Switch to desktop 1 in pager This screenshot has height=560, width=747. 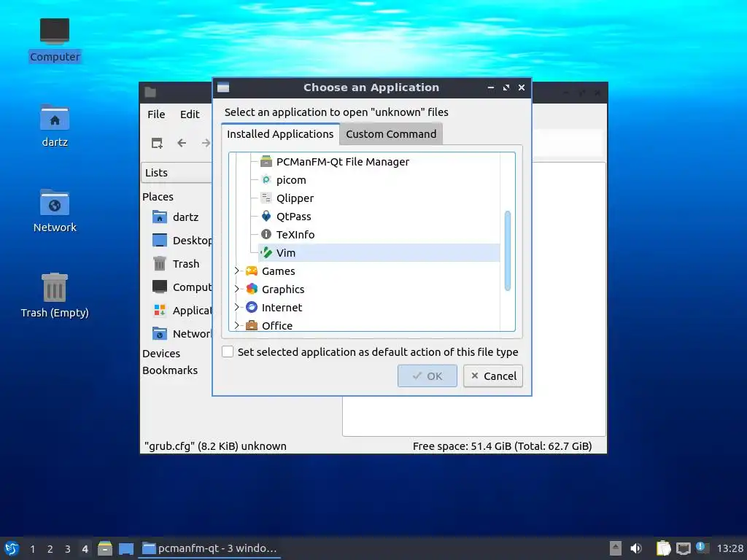coord(32,549)
